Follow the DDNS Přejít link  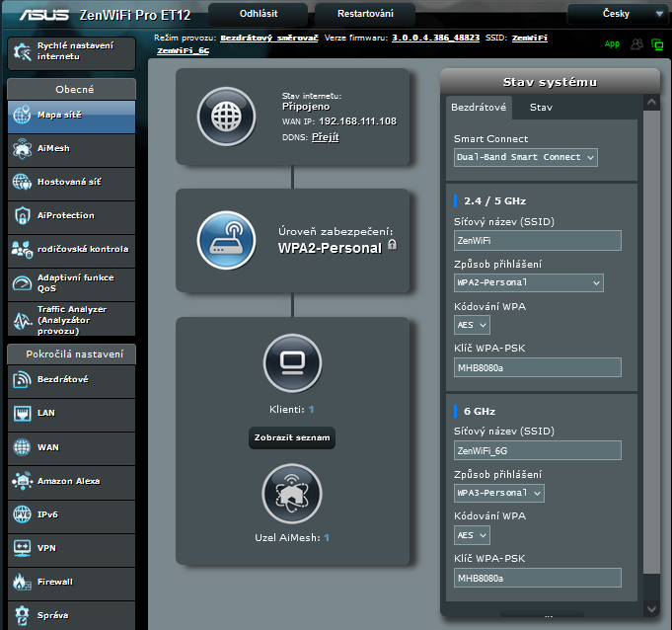(x=325, y=137)
